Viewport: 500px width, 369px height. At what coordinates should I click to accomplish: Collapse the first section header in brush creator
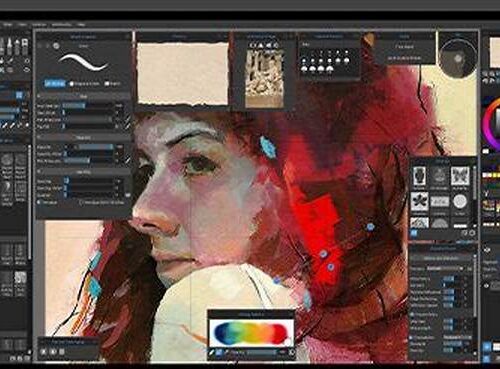tap(83, 96)
